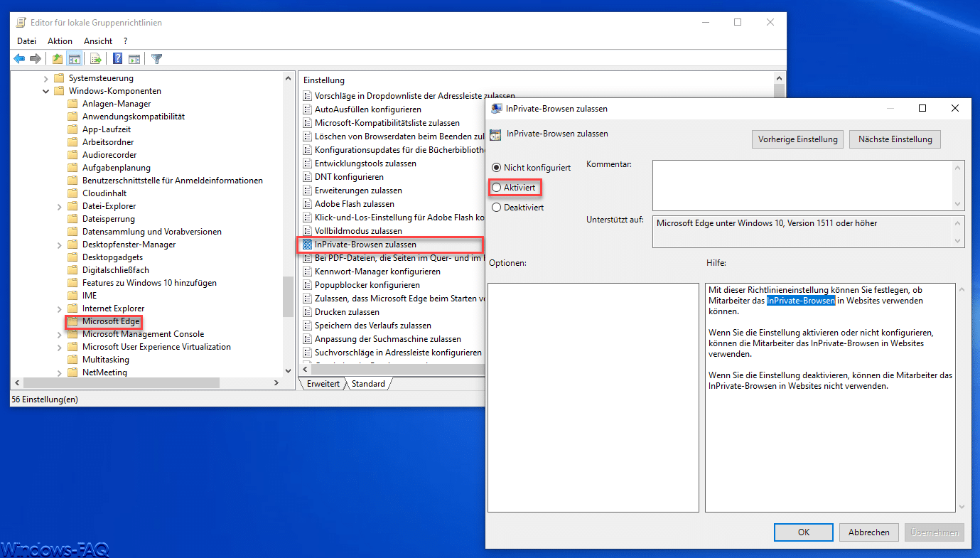Expand the Desktopfenster-Manager tree node

pyautogui.click(x=60, y=245)
